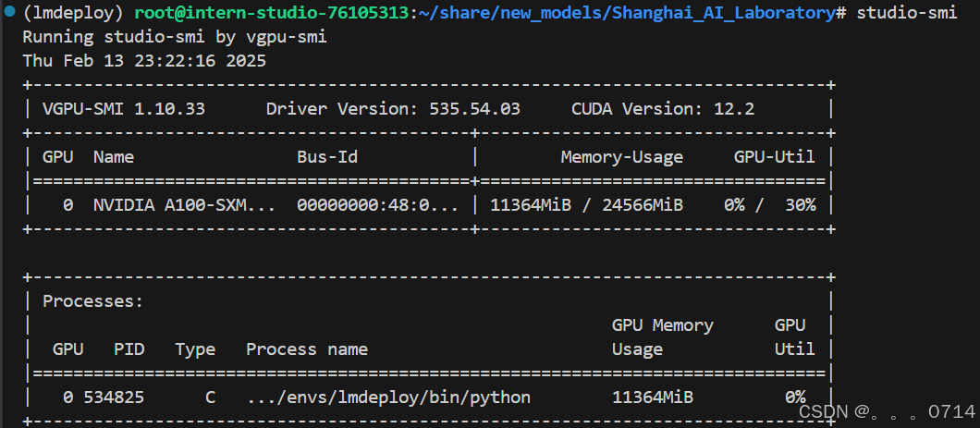Click the 0% / 30% utilization value
Image resolution: width=980 pixels, height=428 pixels.
pyautogui.click(x=769, y=205)
